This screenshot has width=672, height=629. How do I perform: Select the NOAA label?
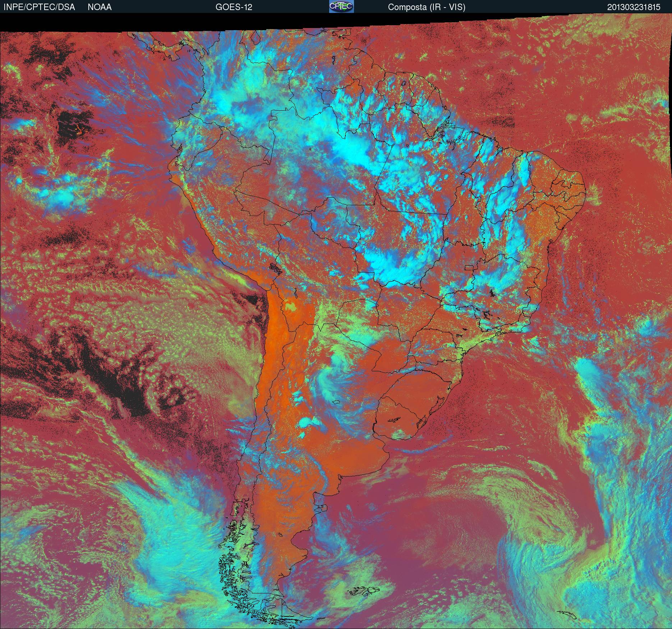[100, 7]
